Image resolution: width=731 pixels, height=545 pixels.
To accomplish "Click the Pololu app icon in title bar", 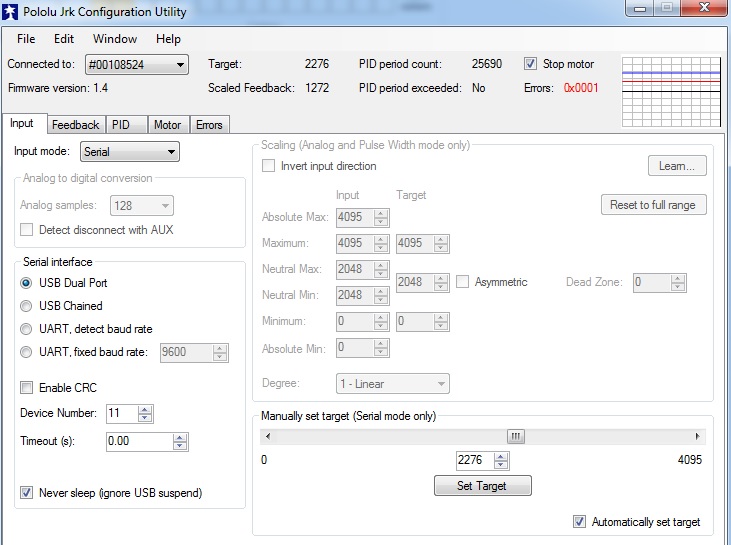I will click(10, 12).
